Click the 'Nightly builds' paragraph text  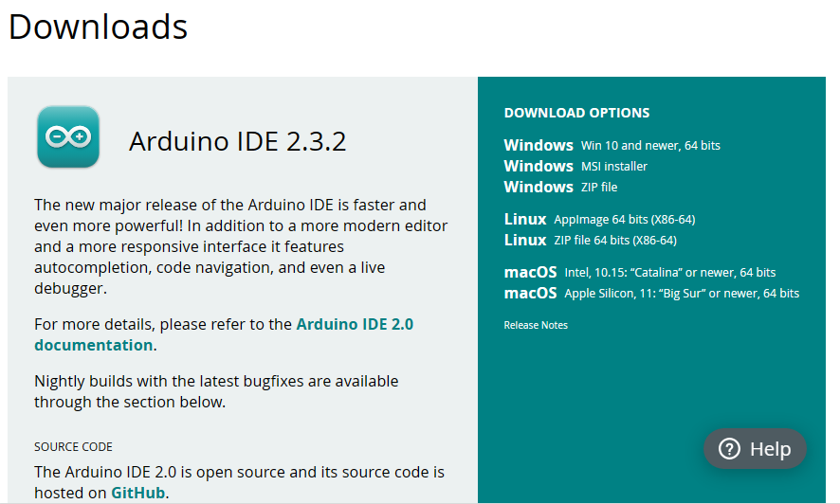click(216, 391)
